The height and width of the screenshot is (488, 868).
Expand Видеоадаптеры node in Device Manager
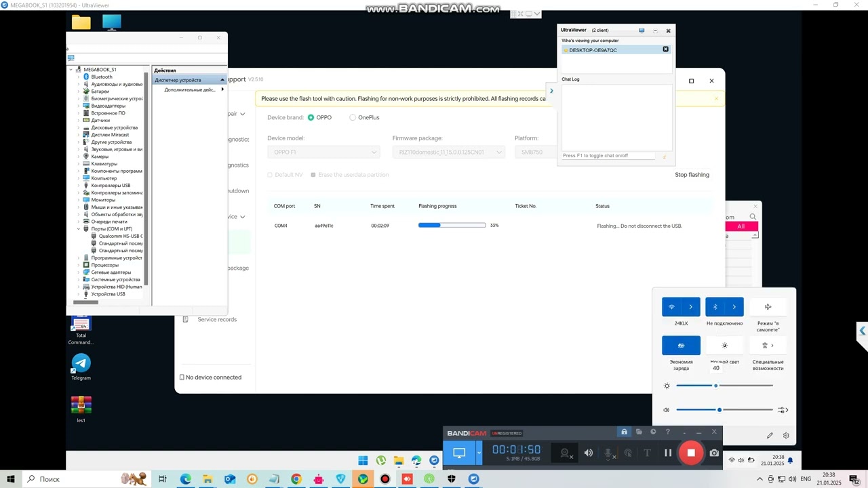coord(79,106)
